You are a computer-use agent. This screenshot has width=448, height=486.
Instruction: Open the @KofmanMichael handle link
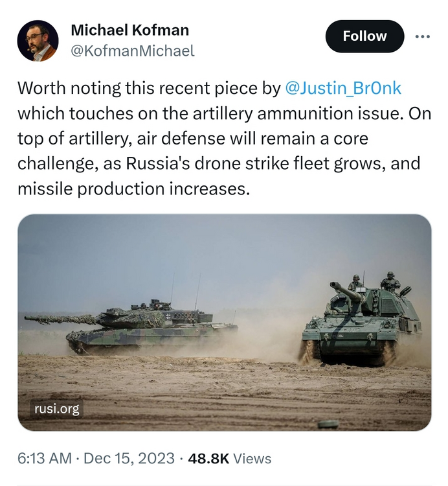click(x=132, y=51)
